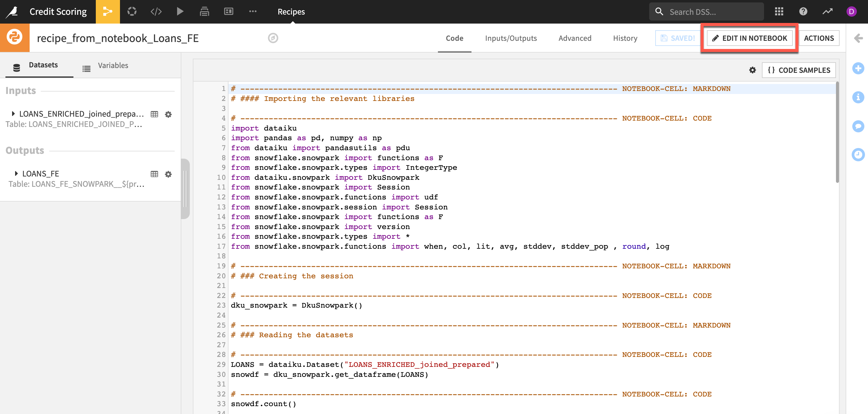Open the applications grid menu icon
The height and width of the screenshot is (414, 868).
pyautogui.click(x=779, y=11)
